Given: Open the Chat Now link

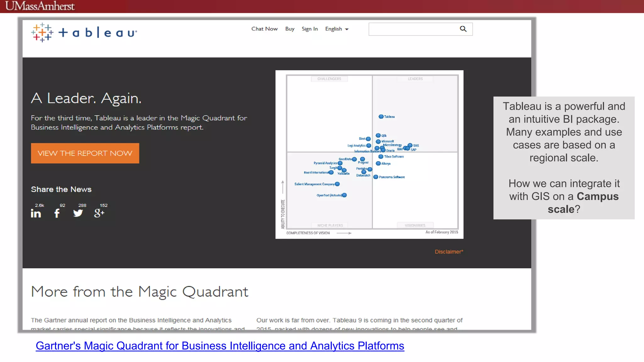Looking at the screenshot, I should click(x=264, y=29).
